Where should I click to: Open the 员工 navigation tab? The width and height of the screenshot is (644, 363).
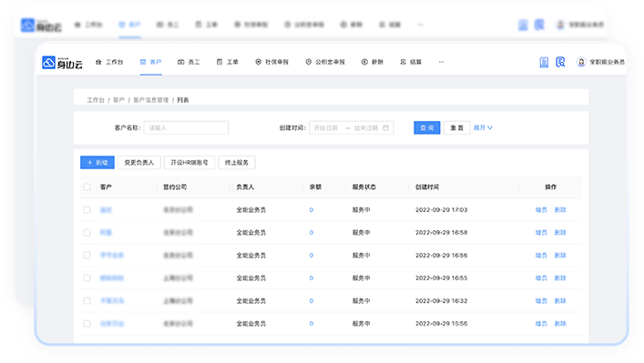coord(189,62)
